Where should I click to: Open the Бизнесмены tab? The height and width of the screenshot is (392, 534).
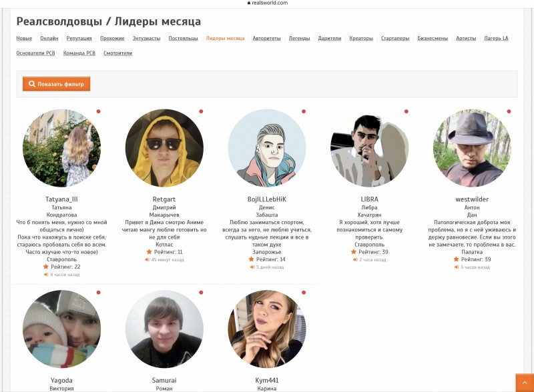433,38
